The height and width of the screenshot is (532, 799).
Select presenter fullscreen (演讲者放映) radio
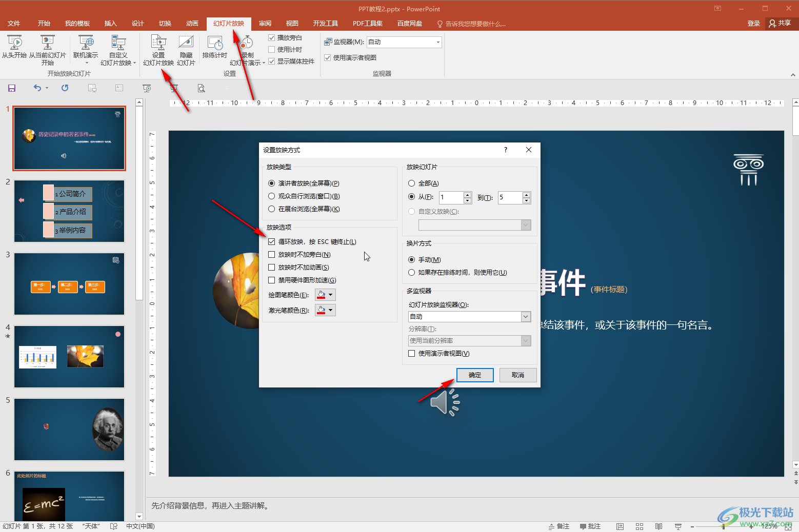[x=272, y=183]
